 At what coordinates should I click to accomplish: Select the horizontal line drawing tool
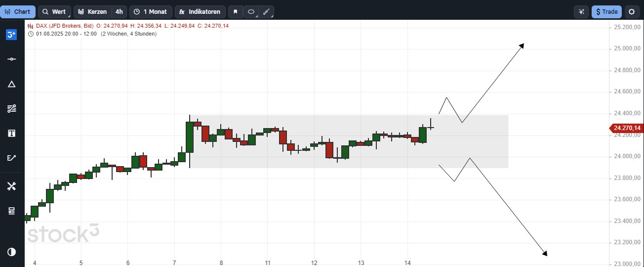(x=11, y=59)
